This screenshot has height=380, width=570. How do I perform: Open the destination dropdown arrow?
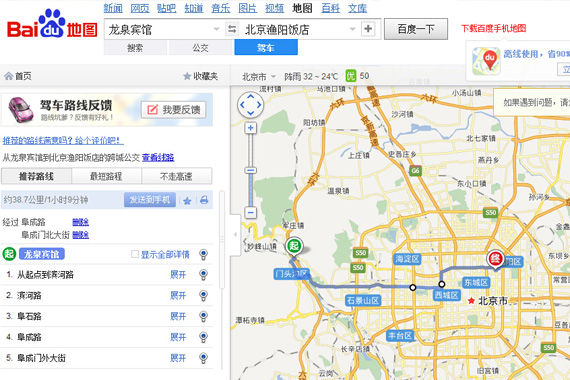point(352,29)
